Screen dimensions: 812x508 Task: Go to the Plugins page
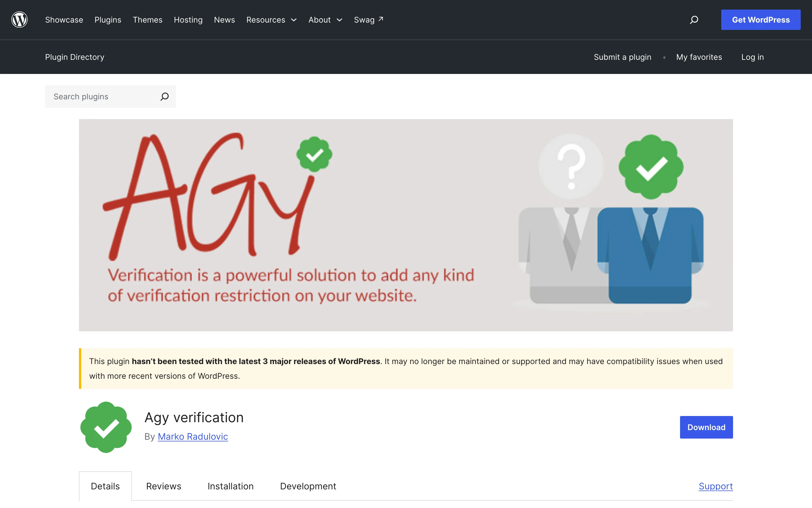coord(108,20)
